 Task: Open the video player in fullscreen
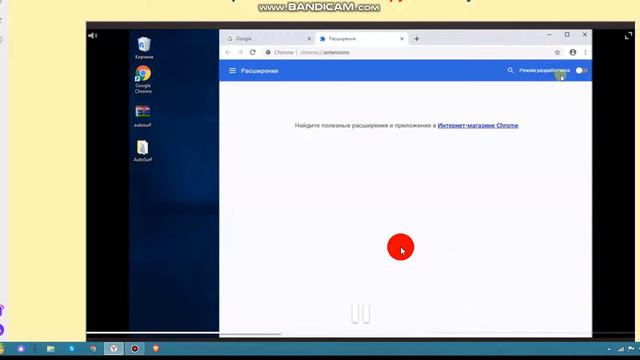point(628,36)
